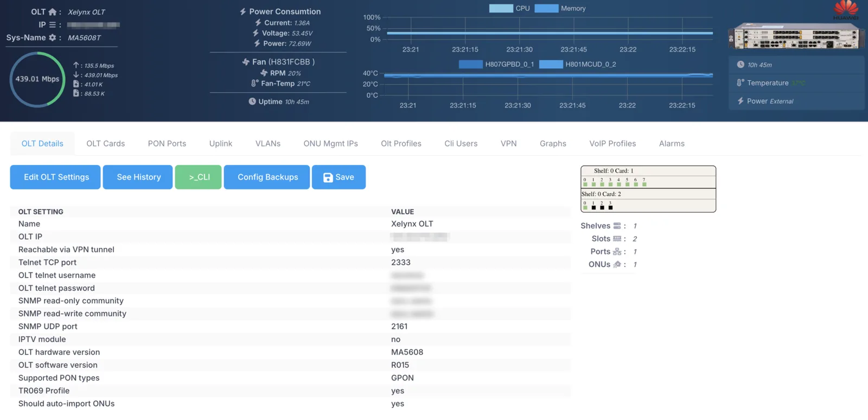868x420 pixels.
Task: Switch to the OLT Cards tab
Action: (x=106, y=144)
